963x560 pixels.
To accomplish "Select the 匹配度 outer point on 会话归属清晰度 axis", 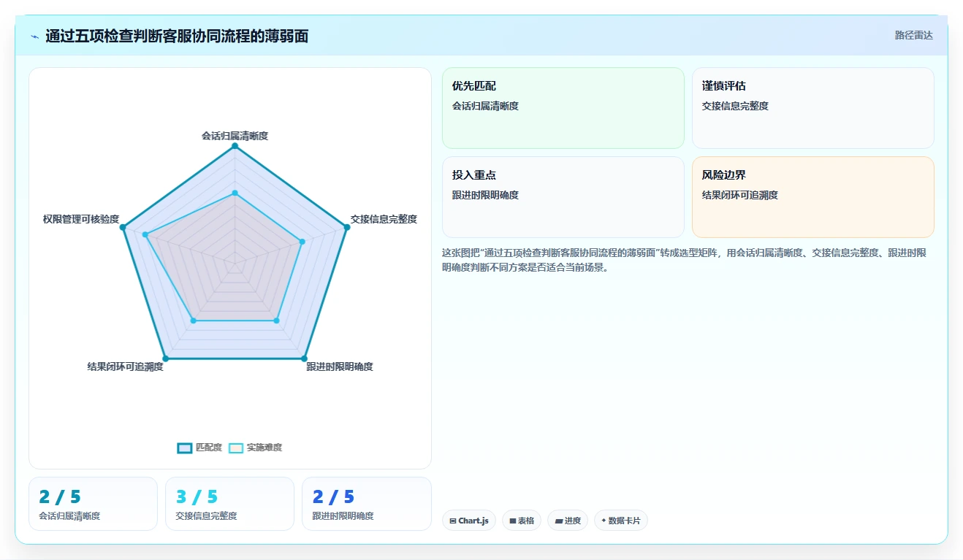I will 235,146.
